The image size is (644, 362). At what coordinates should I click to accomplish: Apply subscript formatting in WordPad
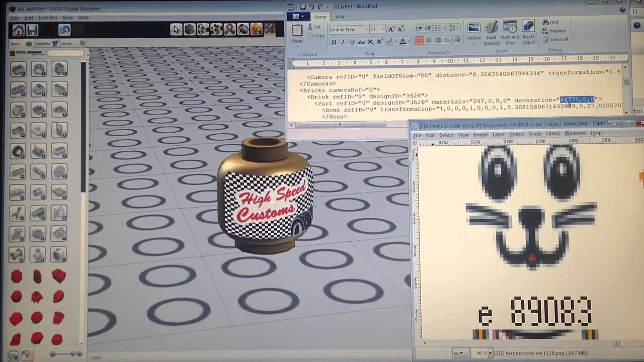(x=371, y=42)
